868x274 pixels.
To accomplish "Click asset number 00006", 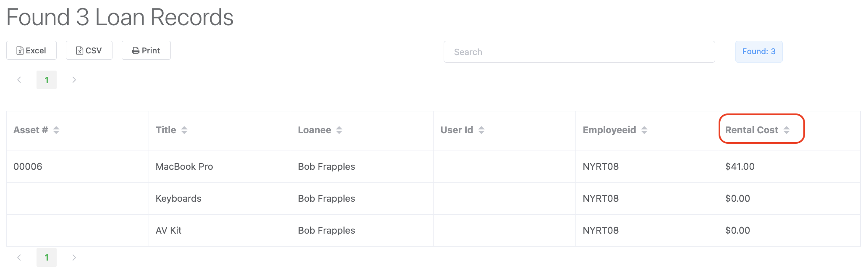I will [28, 166].
